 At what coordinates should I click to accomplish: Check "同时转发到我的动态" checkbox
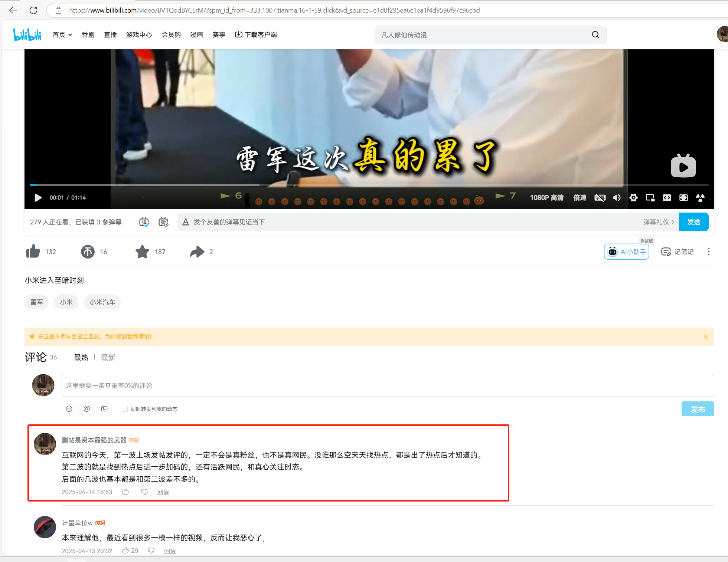(x=125, y=409)
